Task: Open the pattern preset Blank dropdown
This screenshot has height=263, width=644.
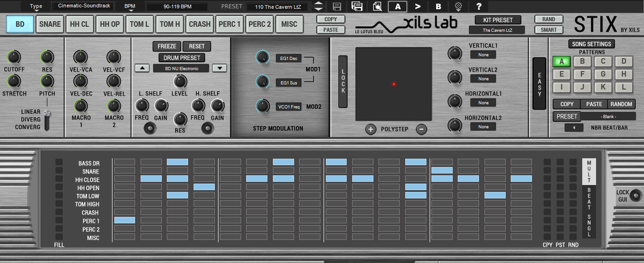Action: (608, 116)
